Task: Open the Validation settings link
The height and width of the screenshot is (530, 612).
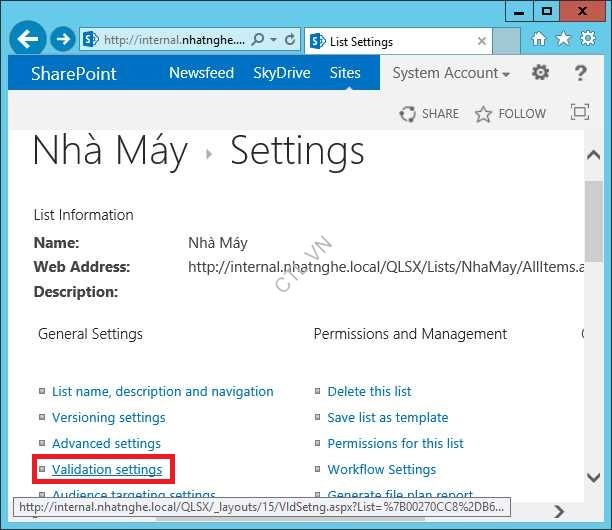Action: click(x=107, y=469)
